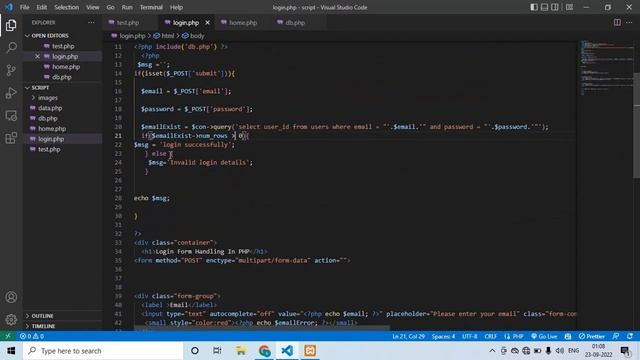Select home.php in Open Editors

pos(66,67)
